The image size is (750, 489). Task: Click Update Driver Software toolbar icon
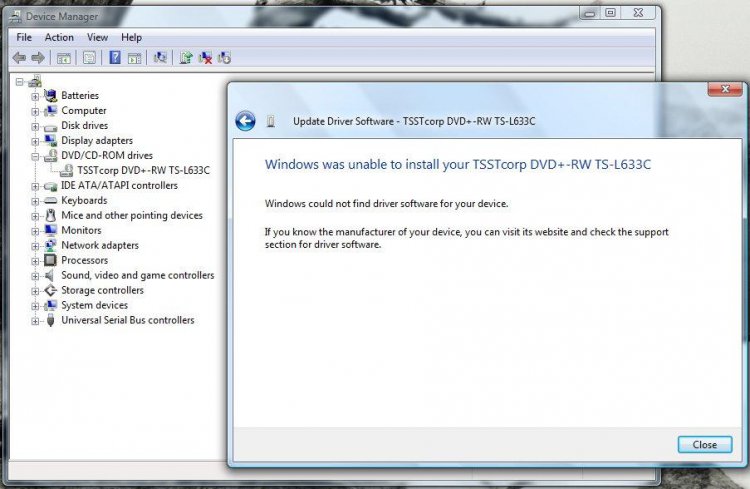[x=186, y=58]
